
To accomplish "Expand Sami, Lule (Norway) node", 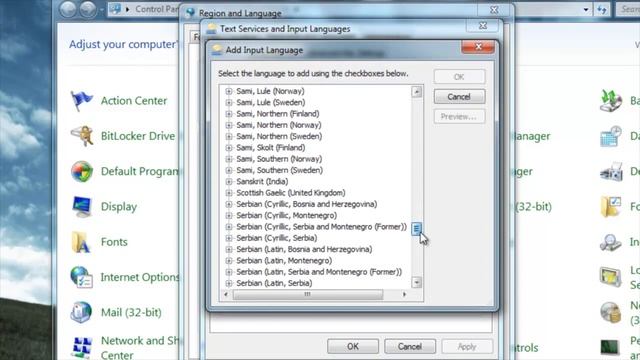I will [x=229, y=91].
